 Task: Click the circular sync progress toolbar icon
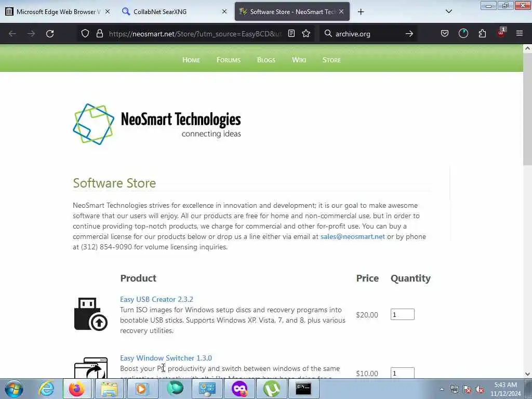point(463,33)
